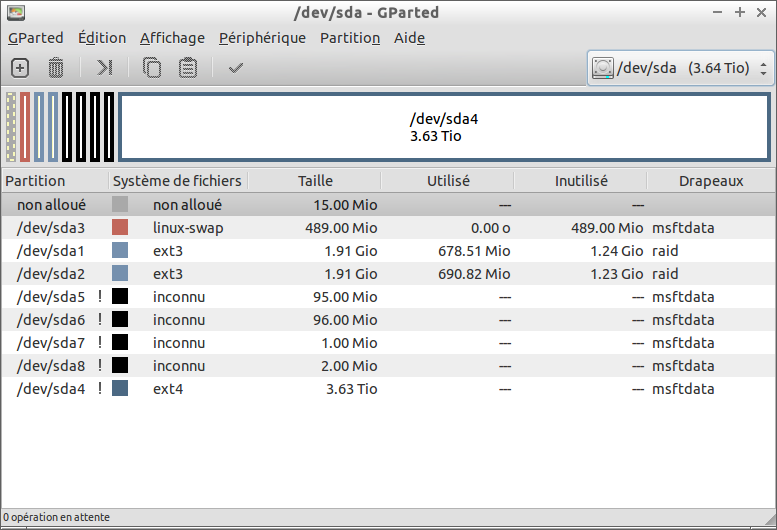Click the black swatch for /dev/sda5
The width and height of the screenshot is (777, 530).
tap(120, 296)
